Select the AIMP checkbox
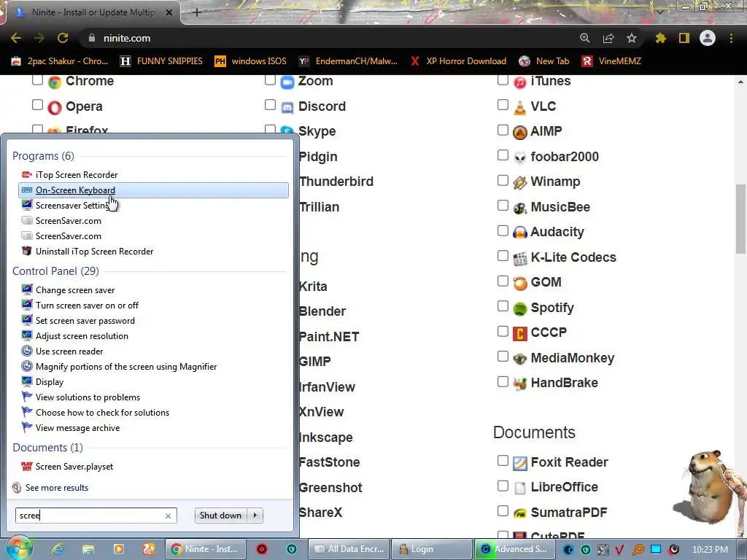Image resolution: width=747 pixels, height=560 pixels. (503, 130)
